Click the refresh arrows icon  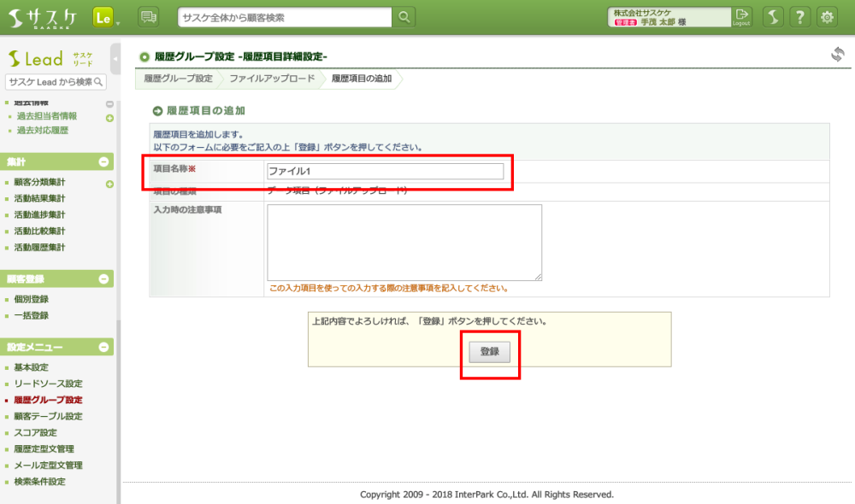pyautogui.click(x=837, y=55)
